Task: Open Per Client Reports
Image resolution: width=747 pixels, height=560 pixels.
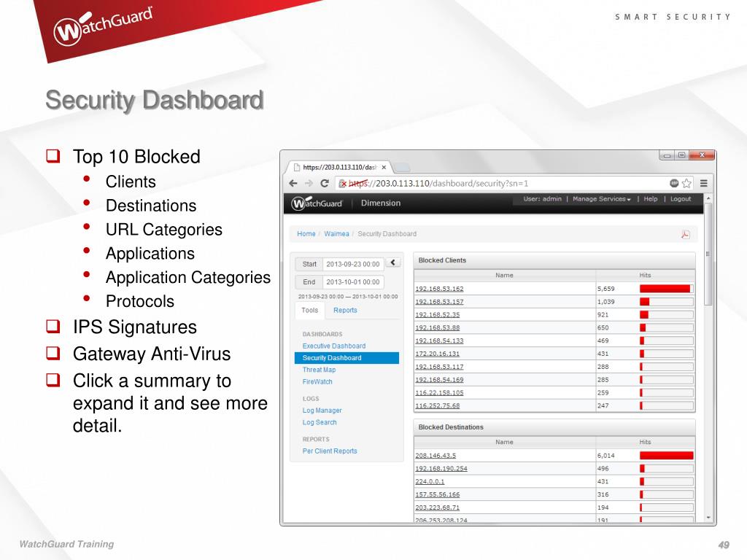Action: pyautogui.click(x=330, y=451)
